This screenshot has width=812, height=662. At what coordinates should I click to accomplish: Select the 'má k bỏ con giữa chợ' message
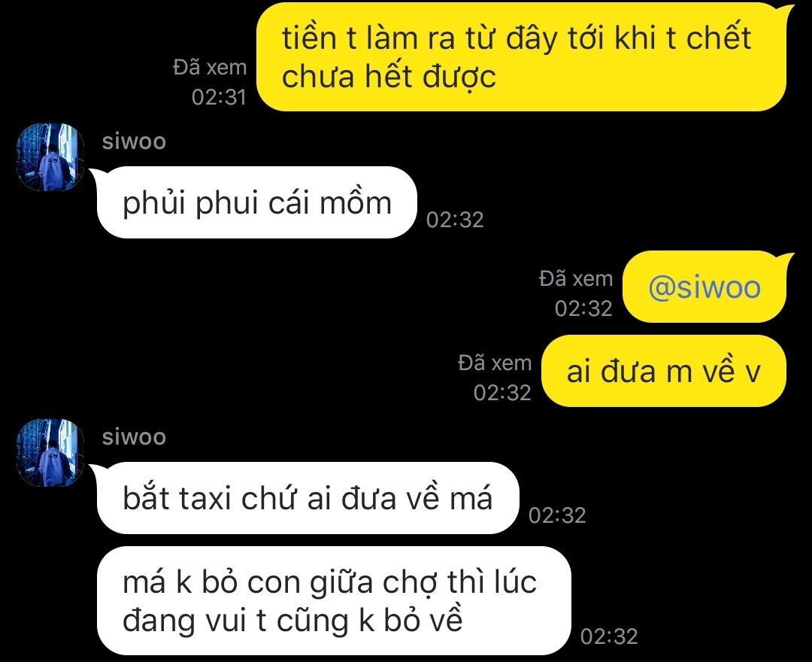click(x=334, y=601)
